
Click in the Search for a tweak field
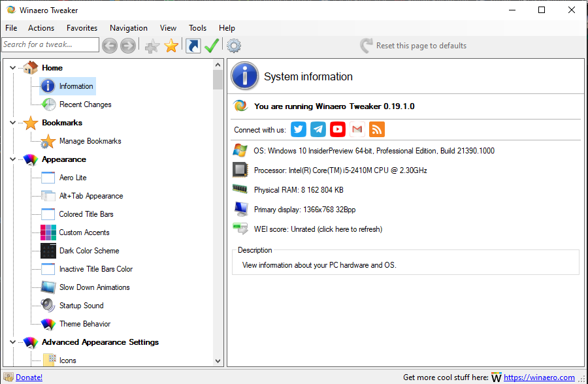point(50,44)
